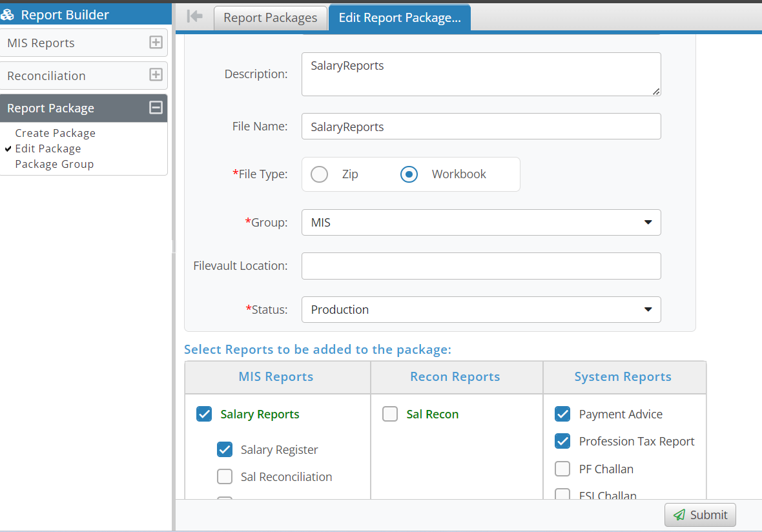The image size is (762, 532).
Task: Expand the MIS Reports plus icon
Action: (x=156, y=43)
